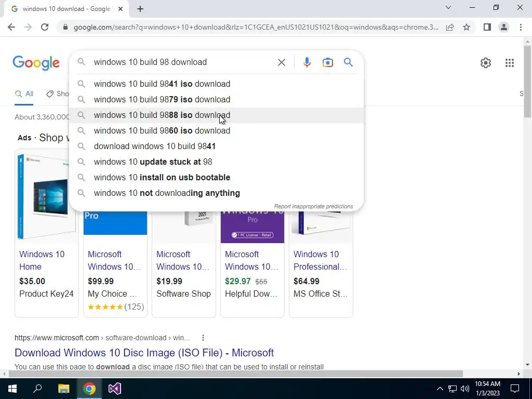Open Chrome's three-dot menu

point(521,27)
